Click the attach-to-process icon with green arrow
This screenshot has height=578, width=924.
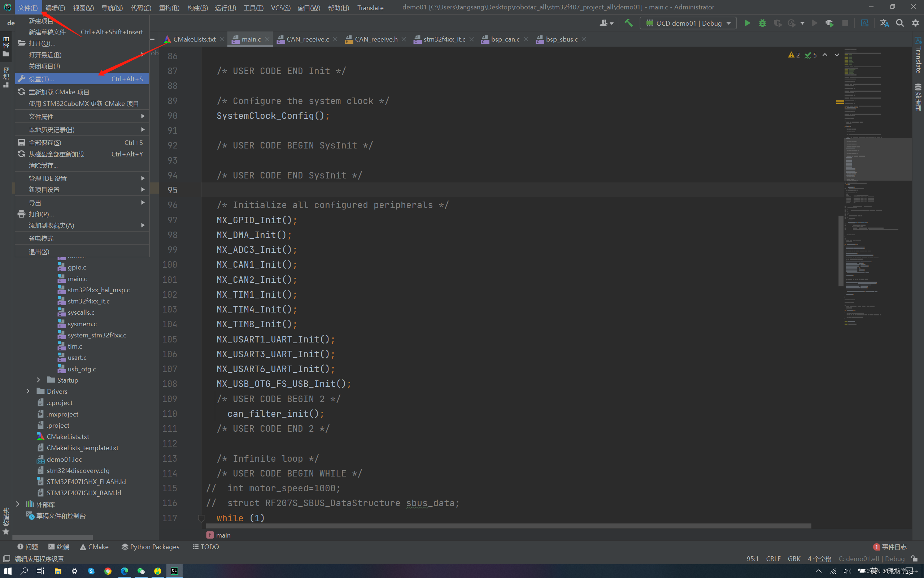click(829, 23)
